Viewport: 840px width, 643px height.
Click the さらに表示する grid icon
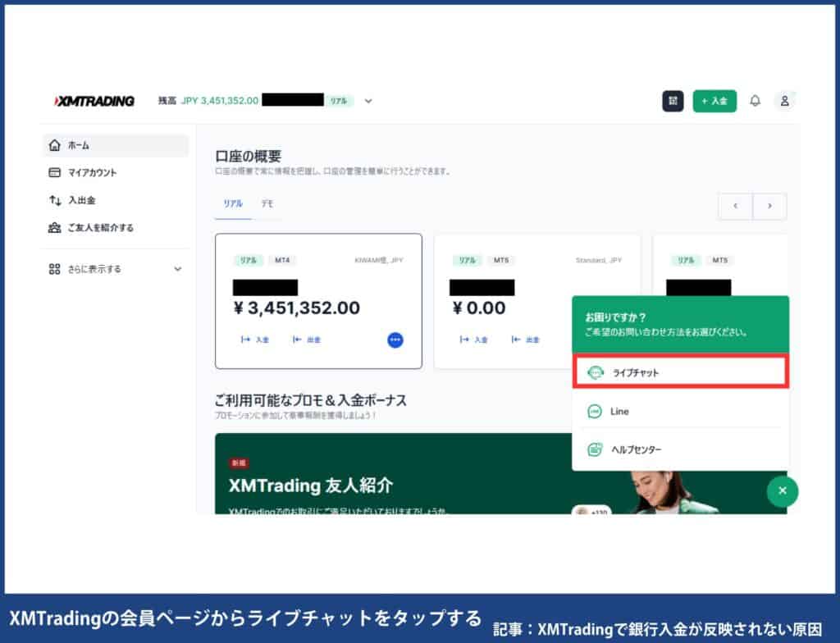tap(55, 269)
